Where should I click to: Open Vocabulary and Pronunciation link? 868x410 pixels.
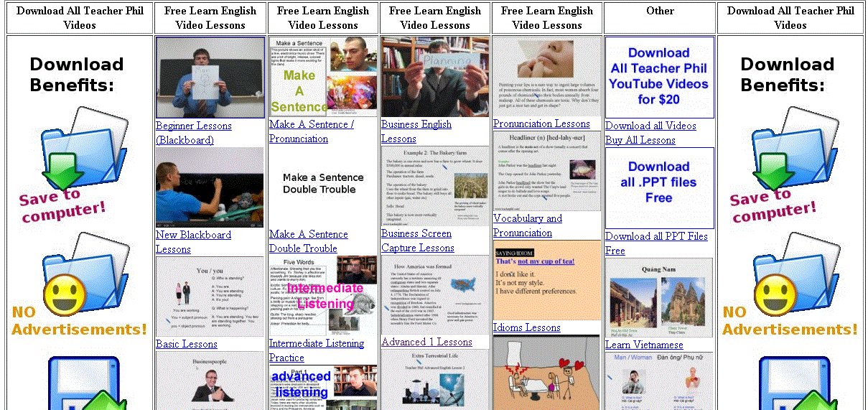click(528, 225)
